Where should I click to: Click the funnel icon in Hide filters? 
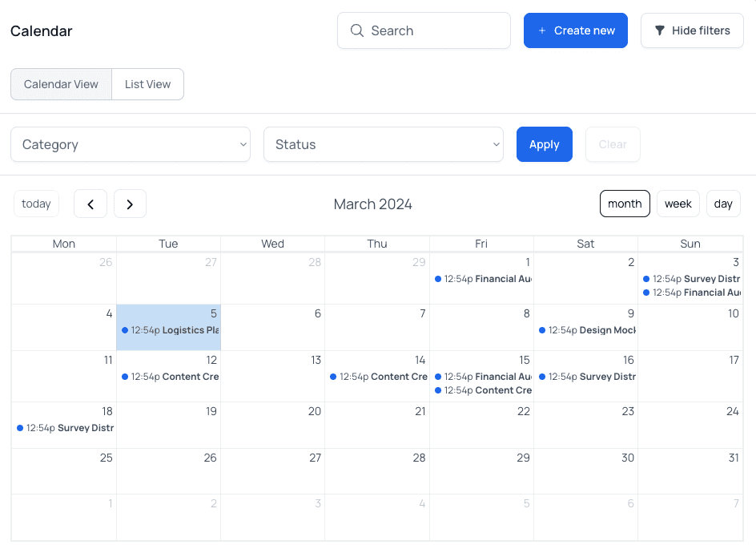click(660, 30)
